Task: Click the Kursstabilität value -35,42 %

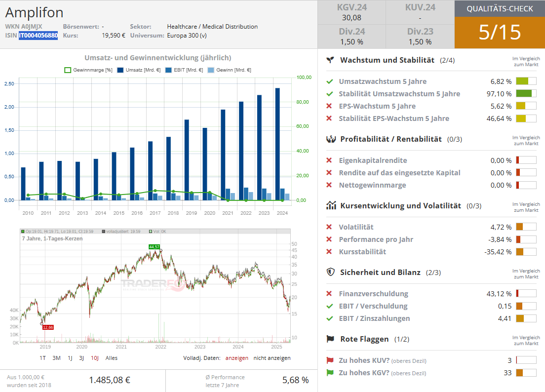Action: click(x=498, y=252)
